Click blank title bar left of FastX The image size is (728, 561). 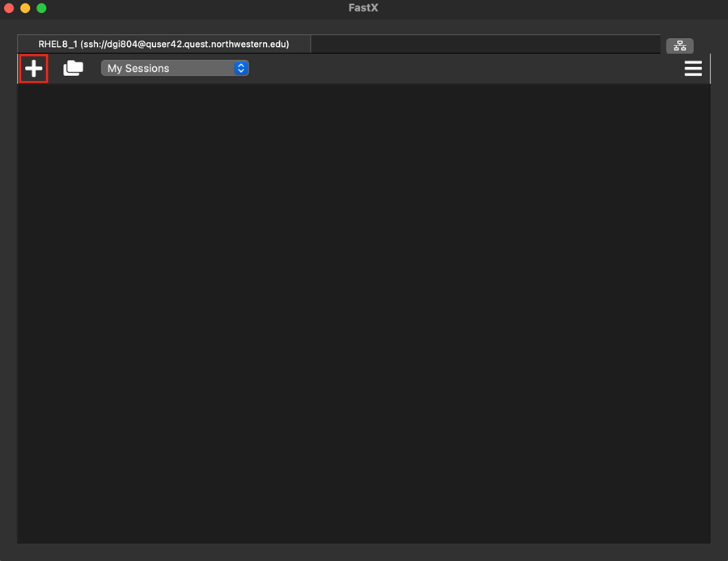click(x=202, y=8)
